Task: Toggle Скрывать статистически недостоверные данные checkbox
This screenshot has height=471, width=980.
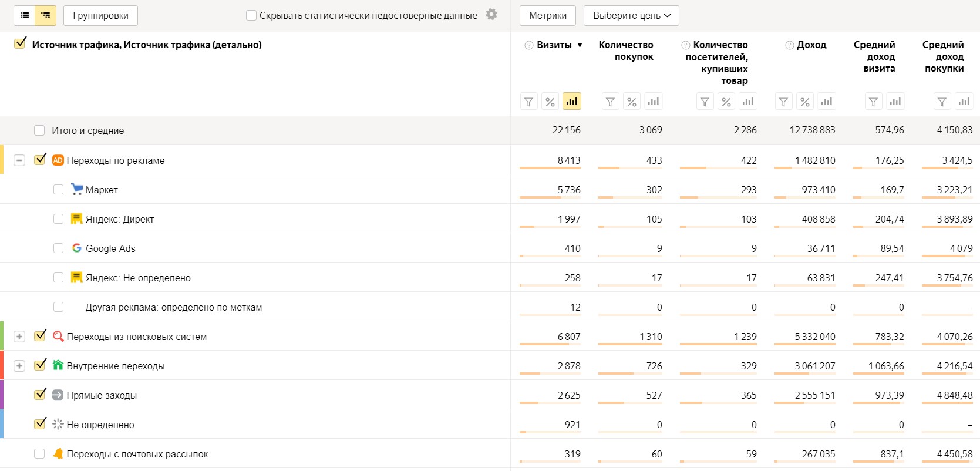Action: [251, 15]
